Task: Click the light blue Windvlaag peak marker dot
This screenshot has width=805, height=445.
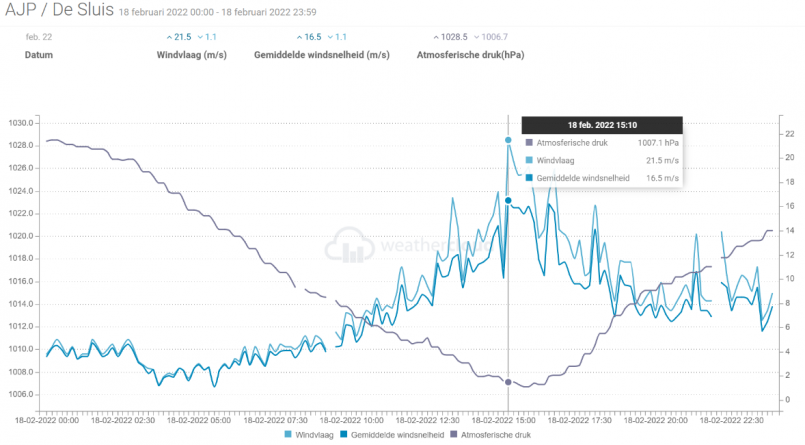Action: [508, 140]
